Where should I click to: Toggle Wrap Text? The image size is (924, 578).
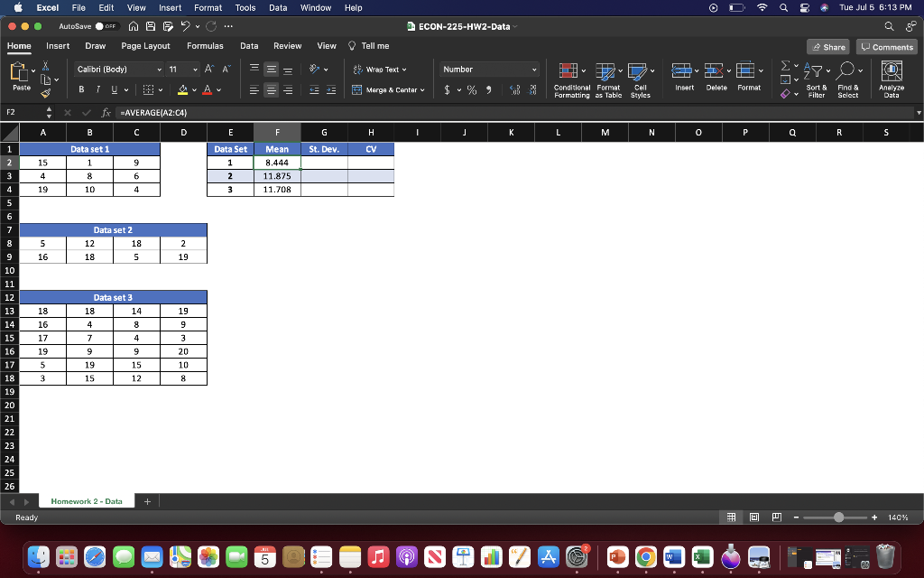pyautogui.click(x=380, y=69)
